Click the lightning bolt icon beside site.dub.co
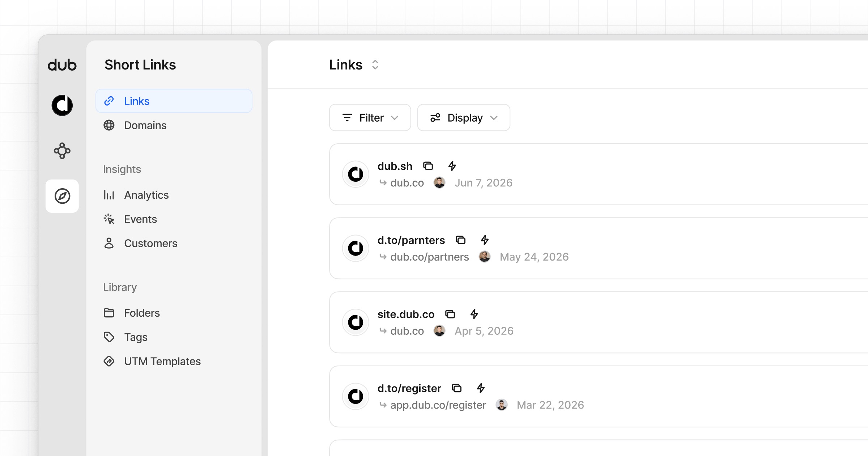 [x=474, y=314]
